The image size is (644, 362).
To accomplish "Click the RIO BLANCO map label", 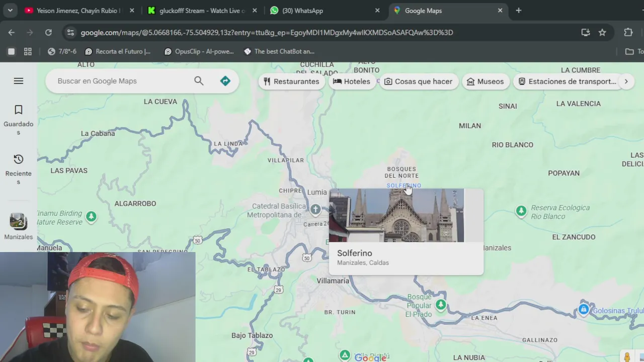I will coord(512,145).
